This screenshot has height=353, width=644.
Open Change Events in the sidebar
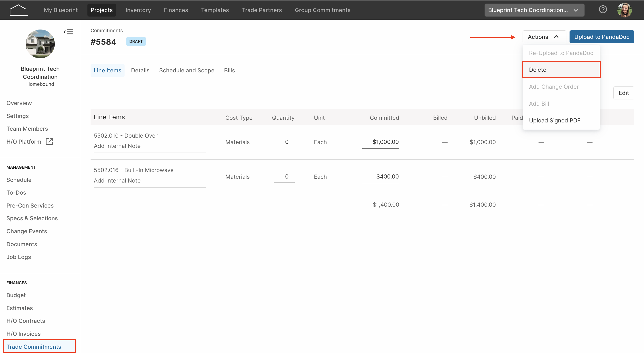point(27,231)
